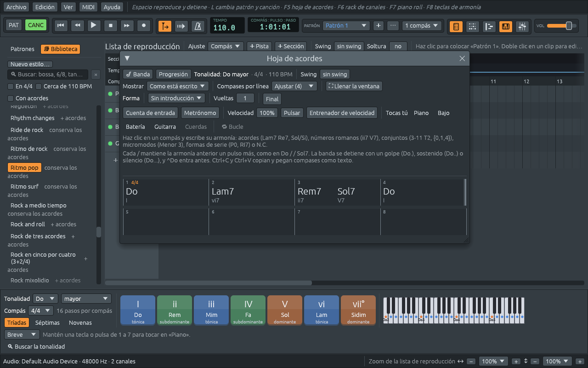Toggle the chord sheet toolbar icon
This screenshot has width=588, height=368.
pyautogui.click(x=456, y=27)
